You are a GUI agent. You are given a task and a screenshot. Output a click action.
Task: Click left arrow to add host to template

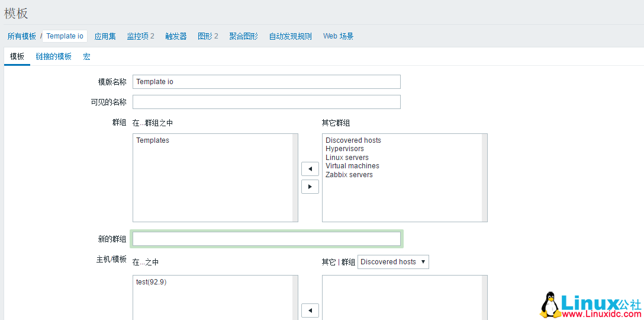pyautogui.click(x=310, y=311)
